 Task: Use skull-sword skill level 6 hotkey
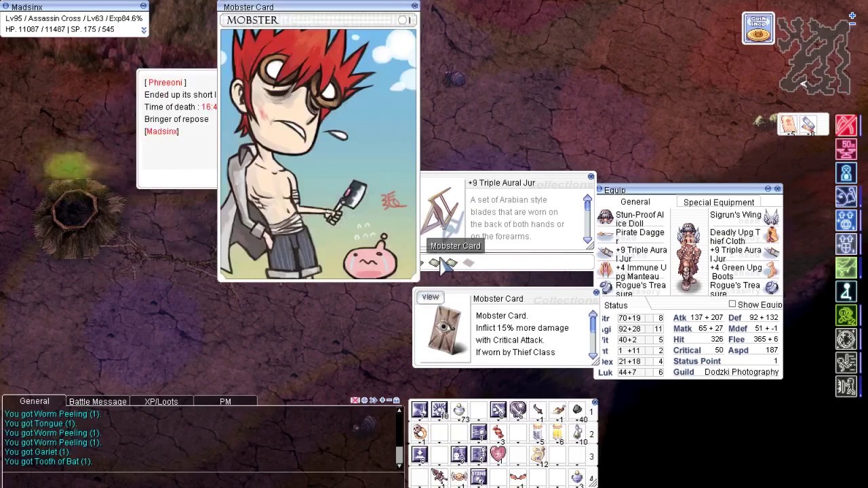[518, 410]
